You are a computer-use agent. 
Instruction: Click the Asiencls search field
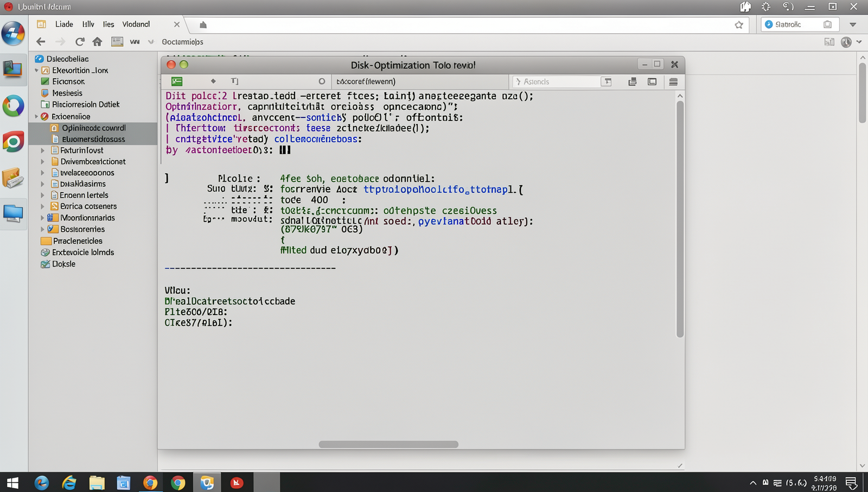[556, 81]
